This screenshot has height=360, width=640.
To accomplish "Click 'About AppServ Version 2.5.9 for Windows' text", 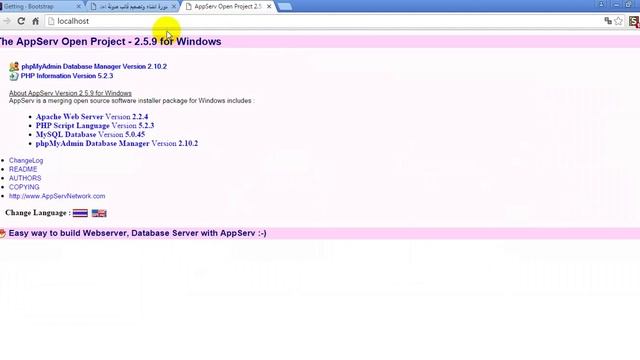I will [x=70, y=93].
